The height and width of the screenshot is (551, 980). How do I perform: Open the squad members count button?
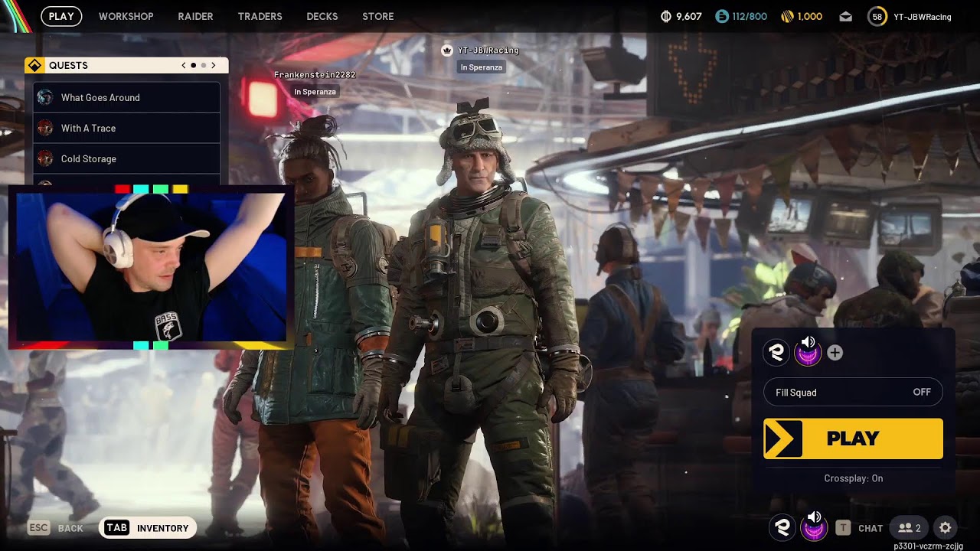point(910,528)
